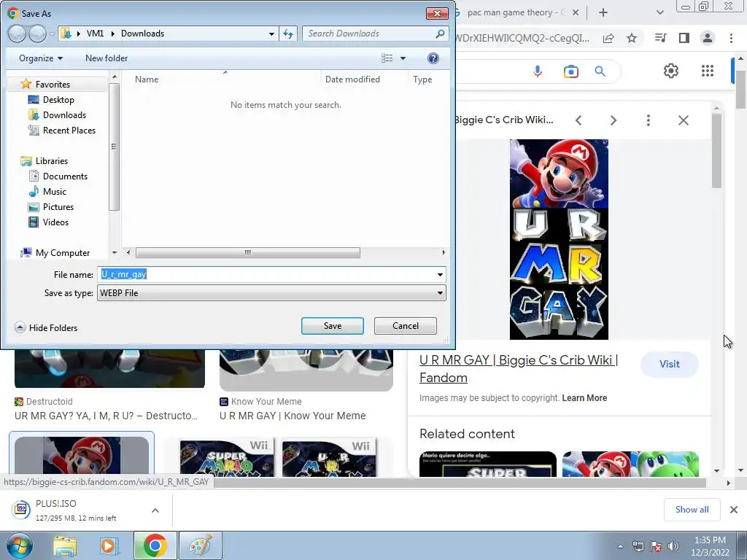
Task: Open Paint from the taskbar
Action: pos(200,545)
